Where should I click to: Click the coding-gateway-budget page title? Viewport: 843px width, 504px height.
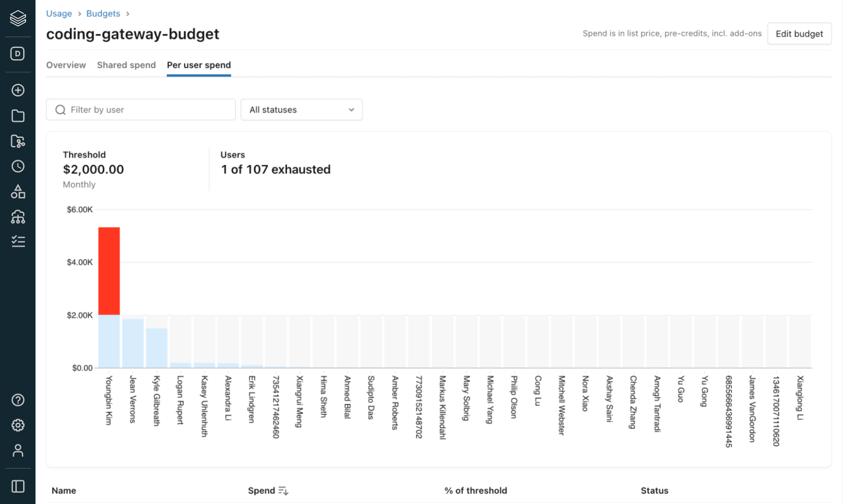(x=133, y=34)
